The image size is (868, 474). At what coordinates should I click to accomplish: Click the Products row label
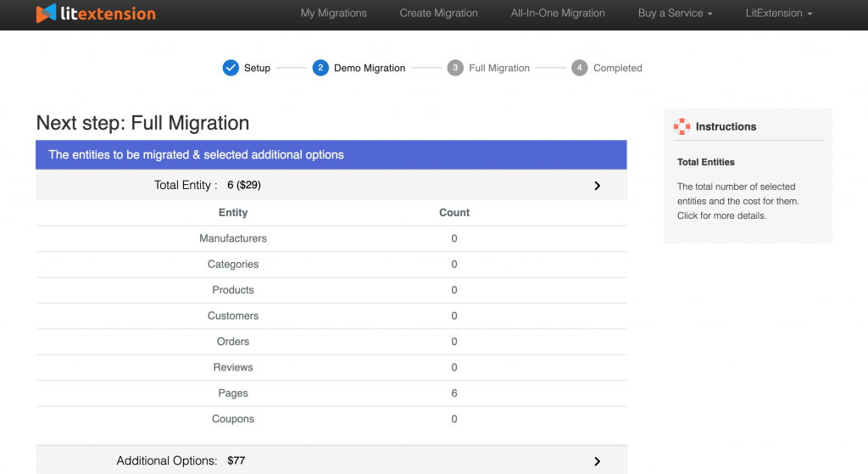click(x=233, y=290)
